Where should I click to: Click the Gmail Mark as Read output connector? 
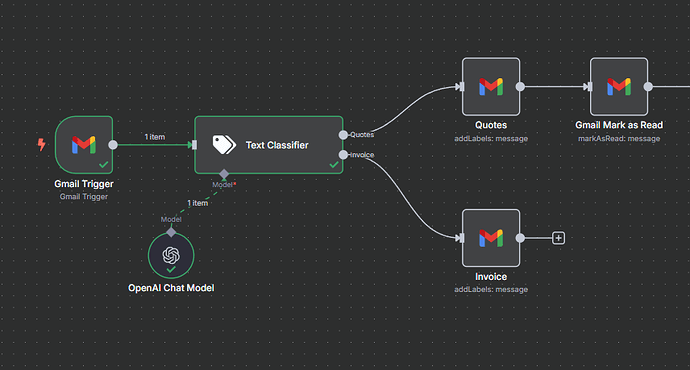pyautogui.click(x=648, y=87)
